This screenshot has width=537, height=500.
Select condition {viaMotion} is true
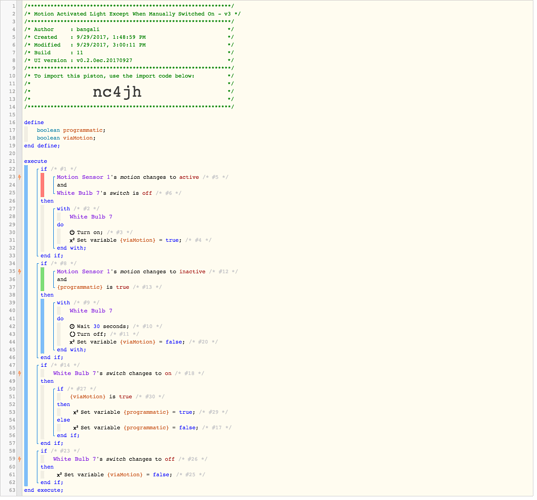101,397
